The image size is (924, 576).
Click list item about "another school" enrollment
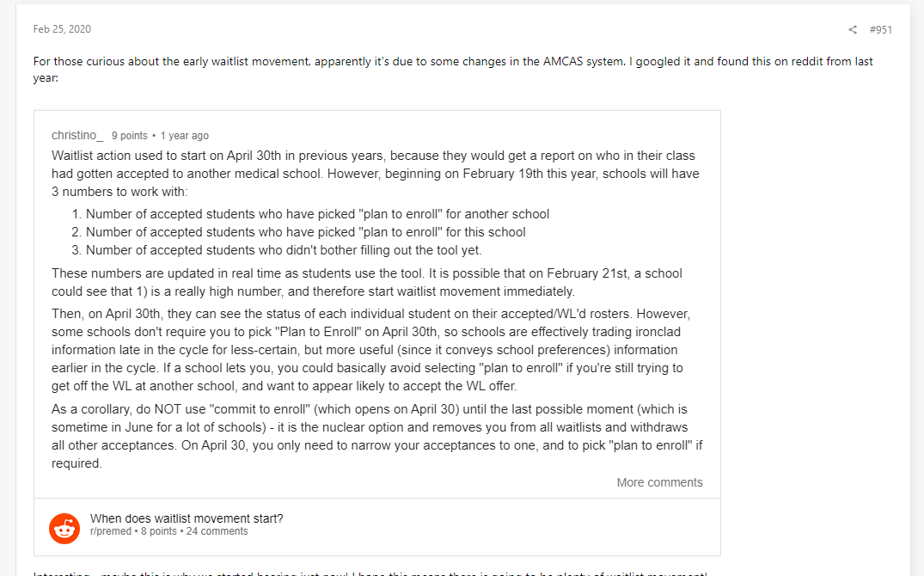pos(317,214)
